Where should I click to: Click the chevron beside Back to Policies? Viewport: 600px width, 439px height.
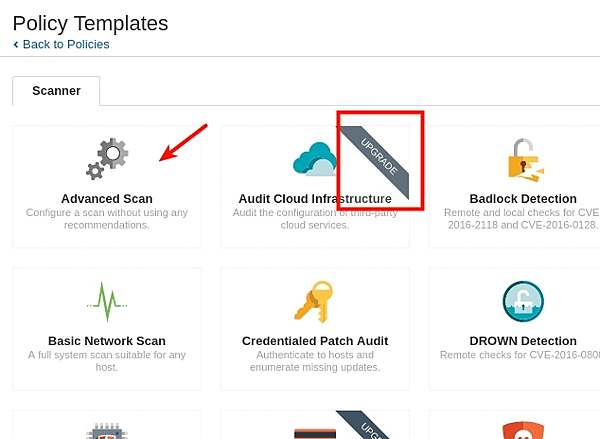tap(16, 44)
